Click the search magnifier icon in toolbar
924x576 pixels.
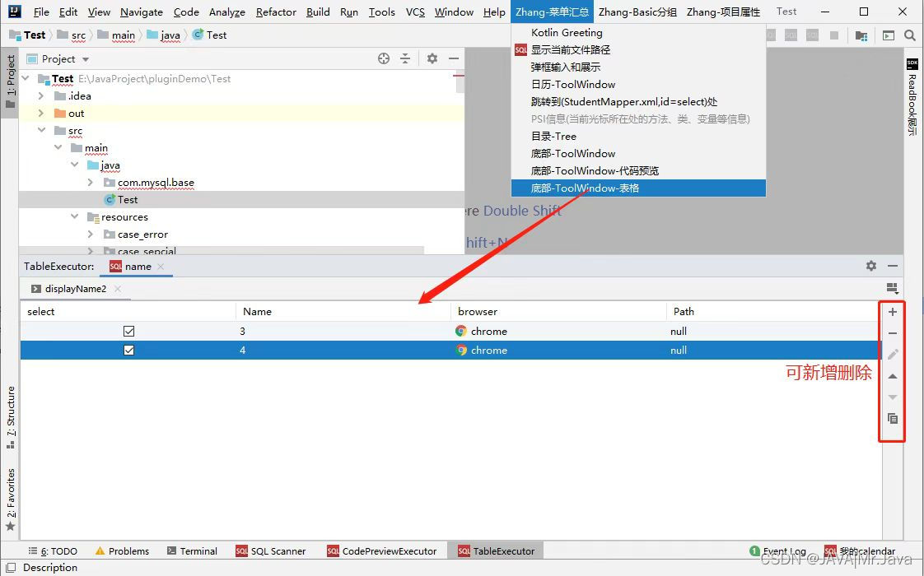909,35
